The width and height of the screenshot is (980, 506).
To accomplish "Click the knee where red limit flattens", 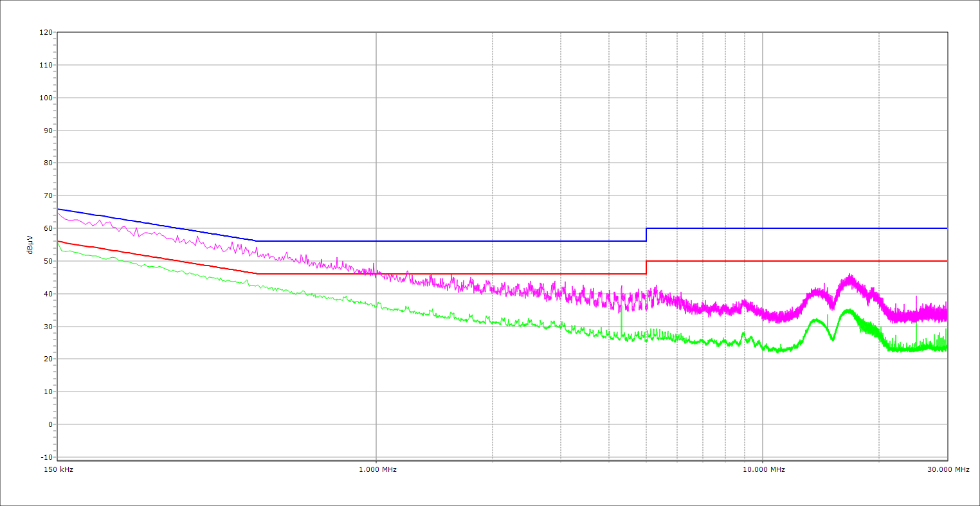I will [257, 274].
